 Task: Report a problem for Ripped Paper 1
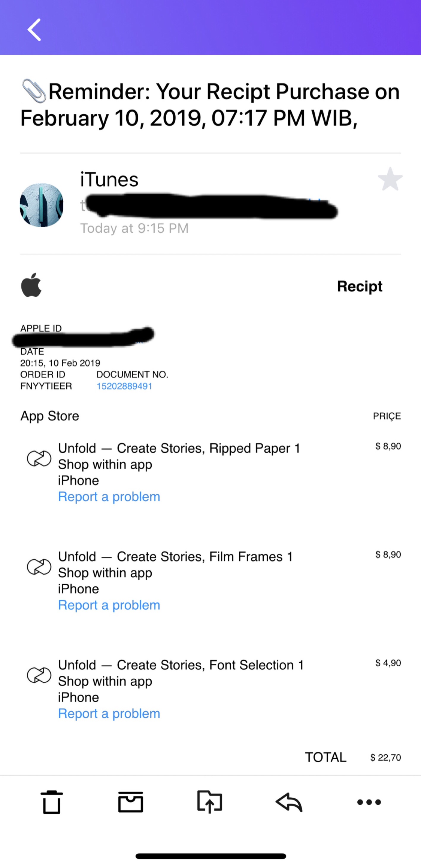pyautogui.click(x=109, y=496)
